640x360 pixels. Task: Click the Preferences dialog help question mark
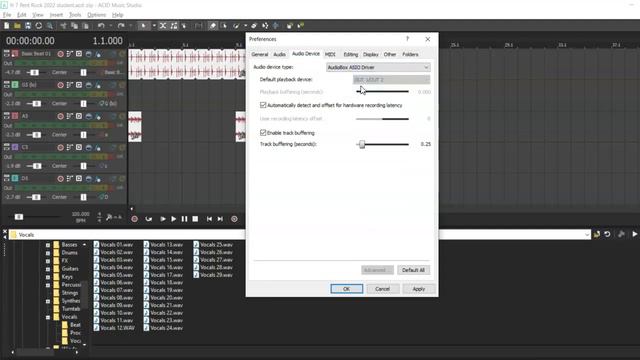pyautogui.click(x=407, y=39)
